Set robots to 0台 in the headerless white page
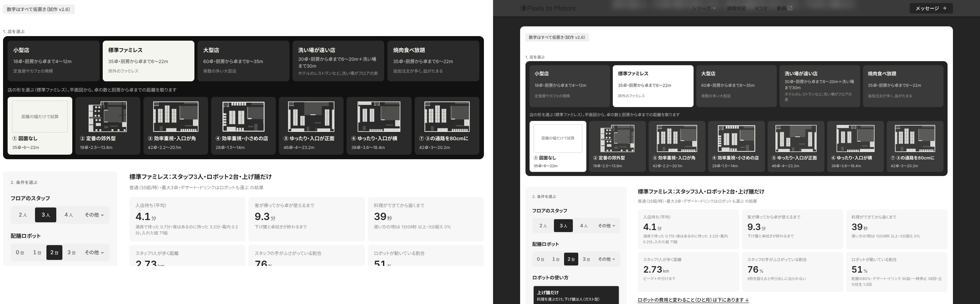980x304 pixels. coord(20,252)
